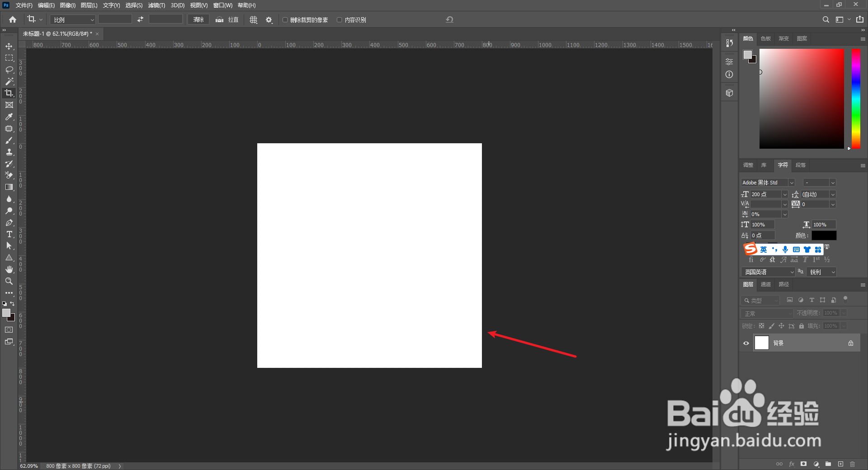Click the reset crop undo arrow
The height and width of the screenshot is (470, 868).
(449, 19)
